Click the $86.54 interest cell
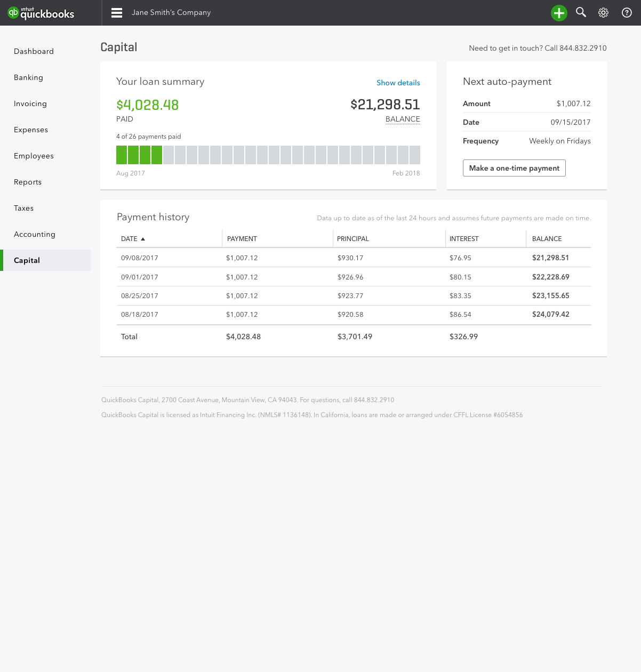This screenshot has width=641, height=672. click(460, 314)
